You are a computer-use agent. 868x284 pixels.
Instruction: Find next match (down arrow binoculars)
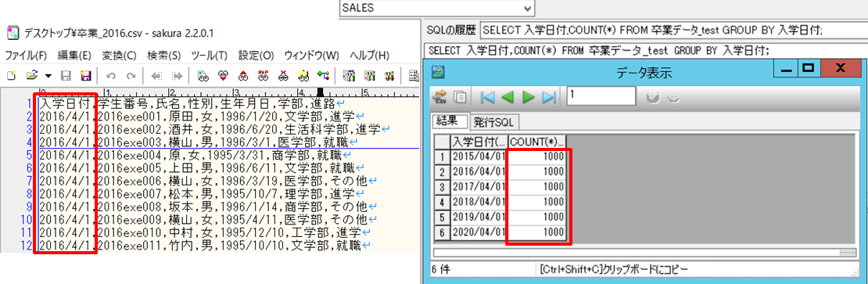coord(223,75)
